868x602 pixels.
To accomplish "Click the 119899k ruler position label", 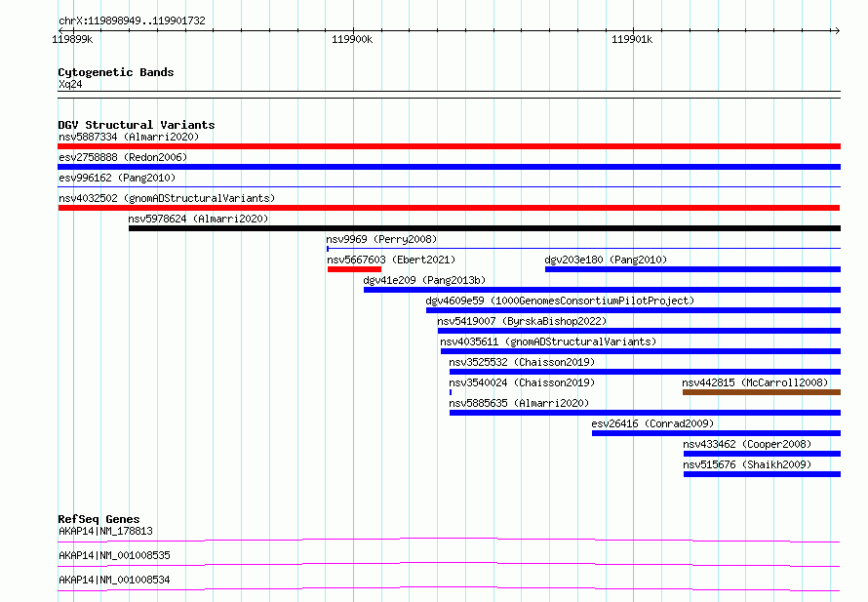I will point(72,40).
